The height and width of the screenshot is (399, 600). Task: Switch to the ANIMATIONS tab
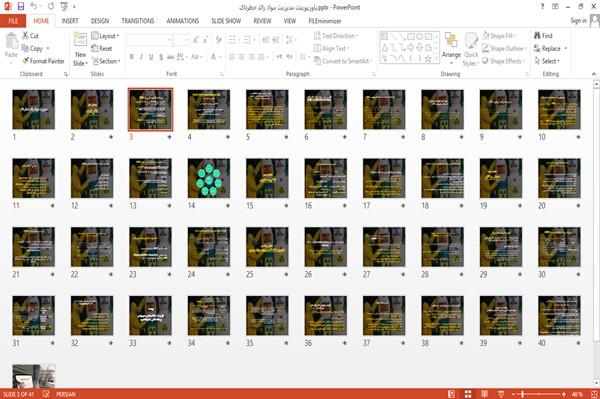pos(183,21)
